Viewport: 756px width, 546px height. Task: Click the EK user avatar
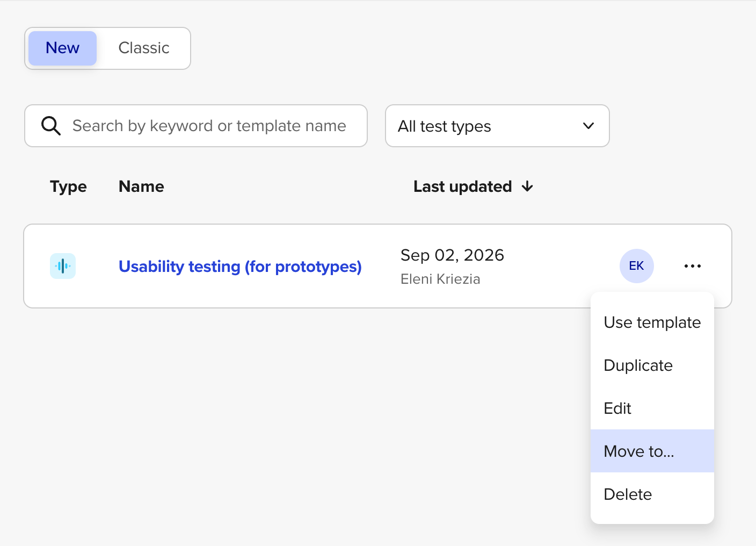(637, 266)
